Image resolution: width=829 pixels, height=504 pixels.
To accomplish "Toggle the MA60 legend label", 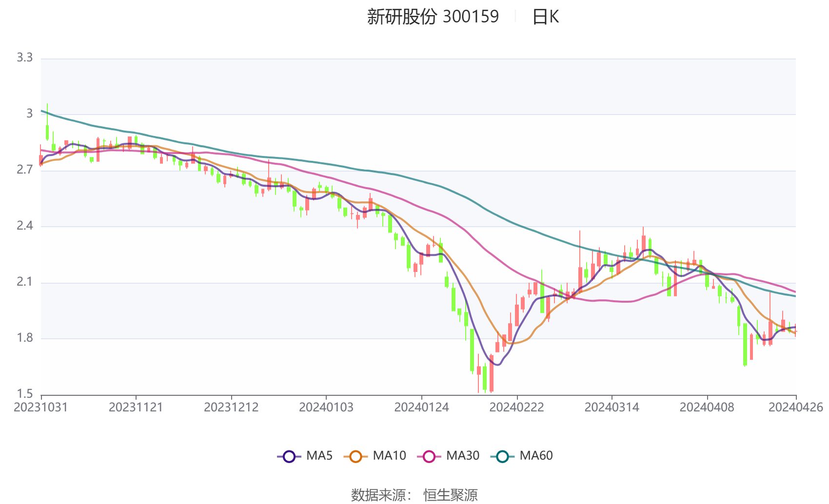I will [536, 456].
